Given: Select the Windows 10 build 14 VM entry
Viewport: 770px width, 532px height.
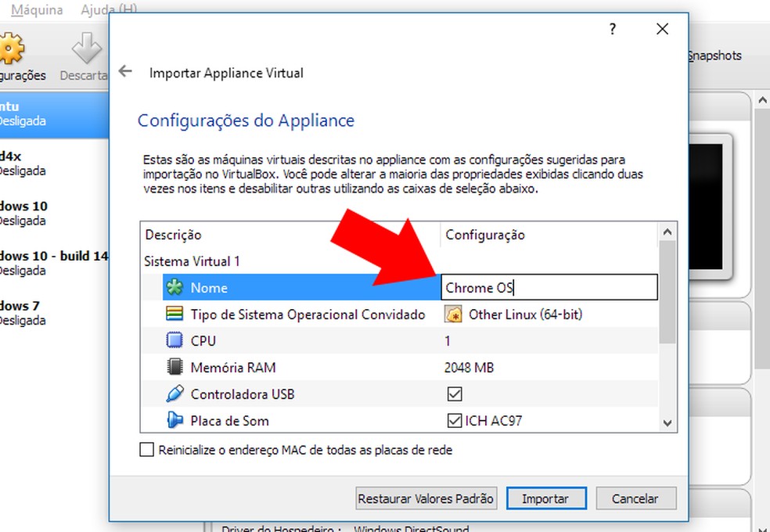Looking at the screenshot, I should point(54,263).
